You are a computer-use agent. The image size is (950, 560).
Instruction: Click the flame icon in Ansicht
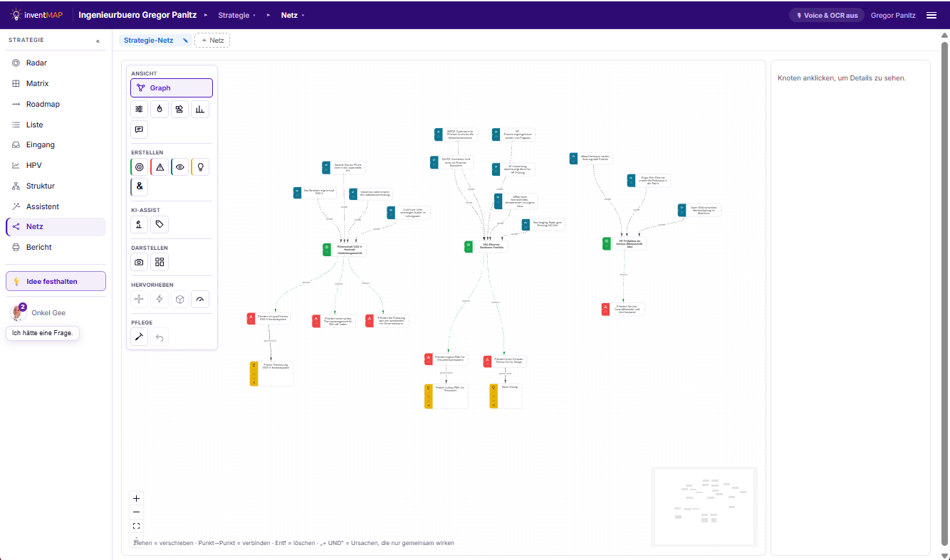160,109
